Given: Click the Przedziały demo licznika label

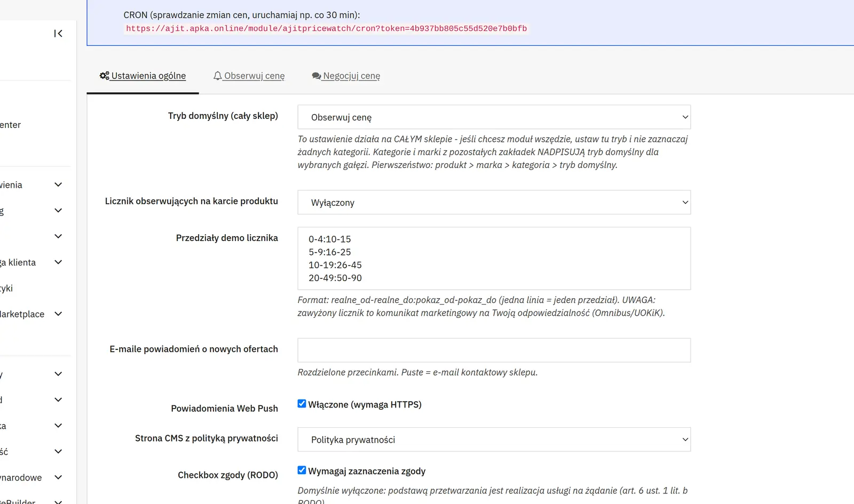Looking at the screenshot, I should pyautogui.click(x=227, y=238).
